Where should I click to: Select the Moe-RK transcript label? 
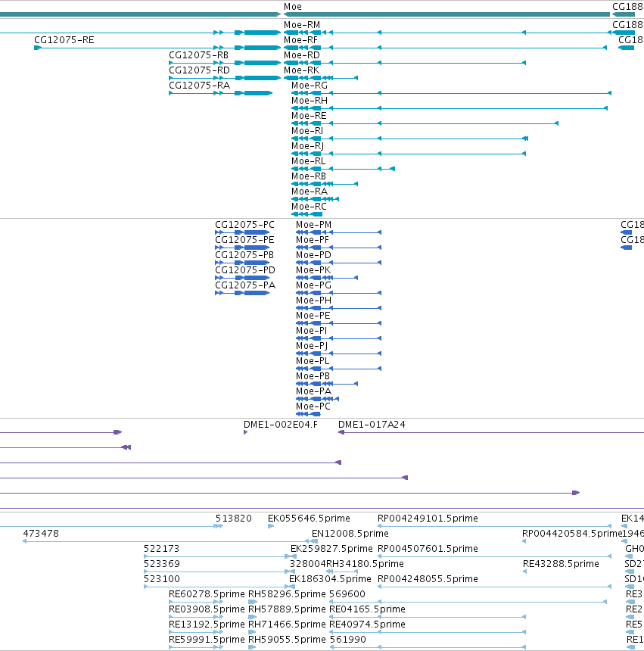(302, 70)
